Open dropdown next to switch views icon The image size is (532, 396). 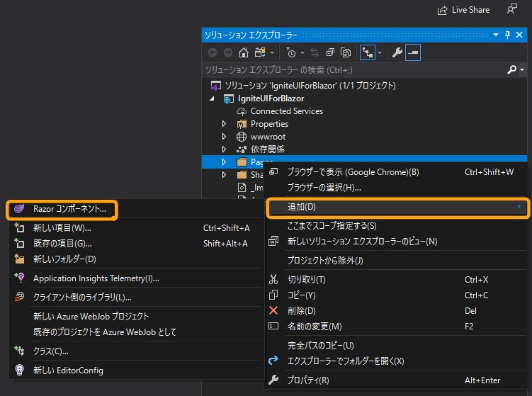point(272,53)
